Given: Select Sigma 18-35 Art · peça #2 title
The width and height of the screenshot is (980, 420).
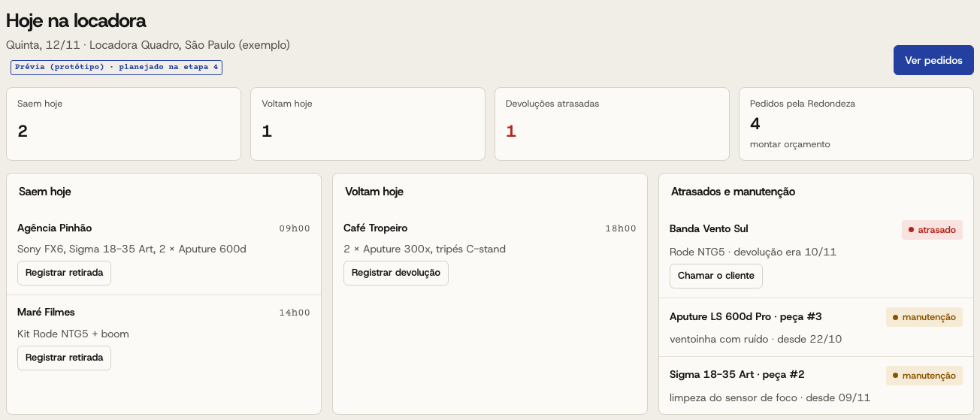Looking at the screenshot, I should pos(737,374).
